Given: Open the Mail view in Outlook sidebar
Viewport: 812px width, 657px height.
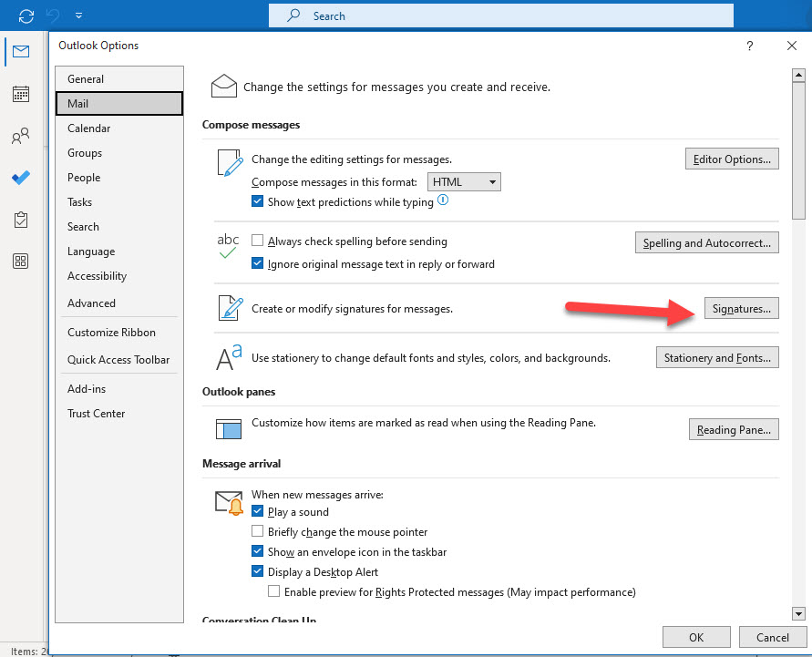Looking at the screenshot, I should click(x=21, y=51).
